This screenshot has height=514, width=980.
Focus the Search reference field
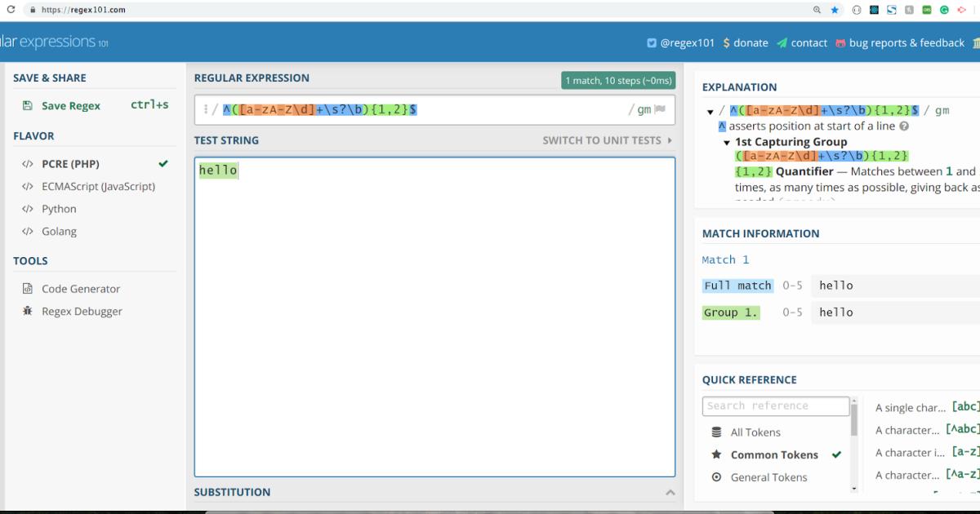[x=776, y=405]
